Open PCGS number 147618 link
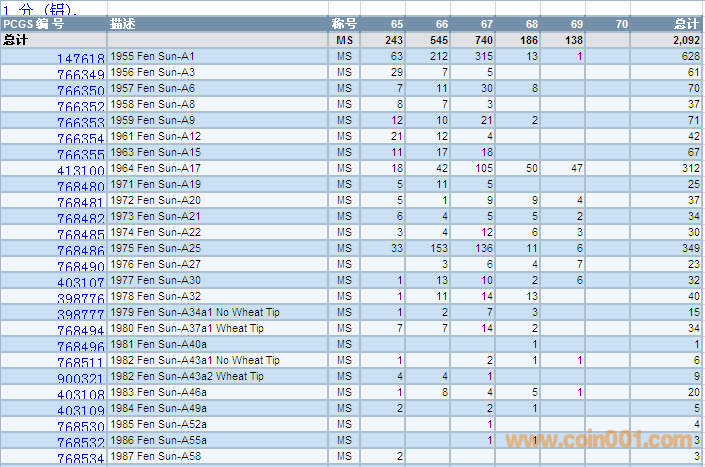Viewport: 705px width, 467px height. [x=81, y=59]
